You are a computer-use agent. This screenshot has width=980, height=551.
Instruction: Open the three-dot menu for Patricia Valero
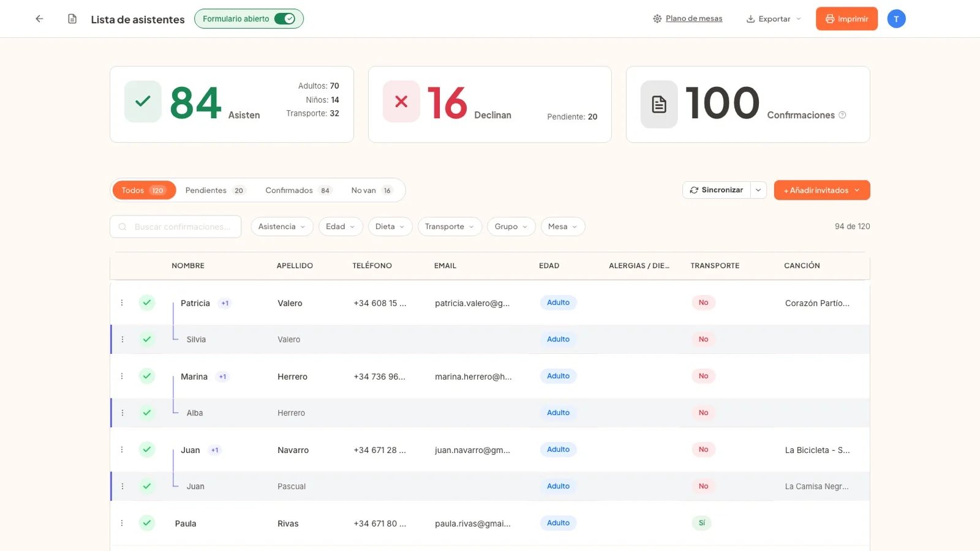(x=122, y=302)
